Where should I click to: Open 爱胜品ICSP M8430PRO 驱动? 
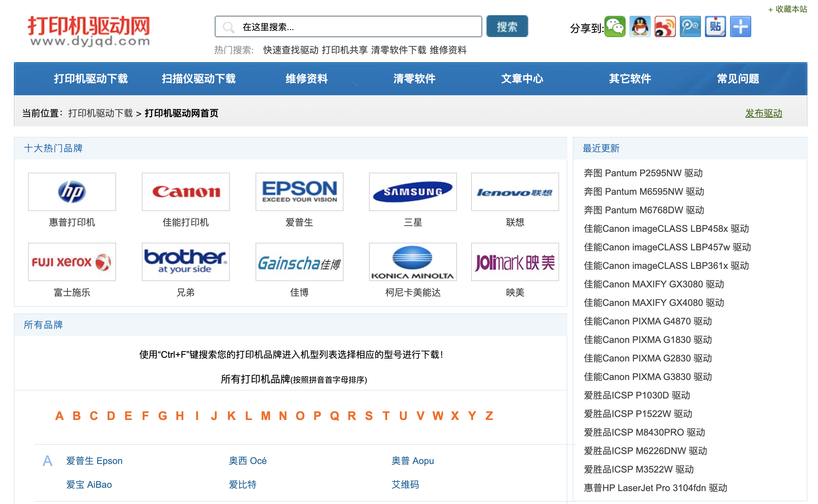(x=644, y=433)
